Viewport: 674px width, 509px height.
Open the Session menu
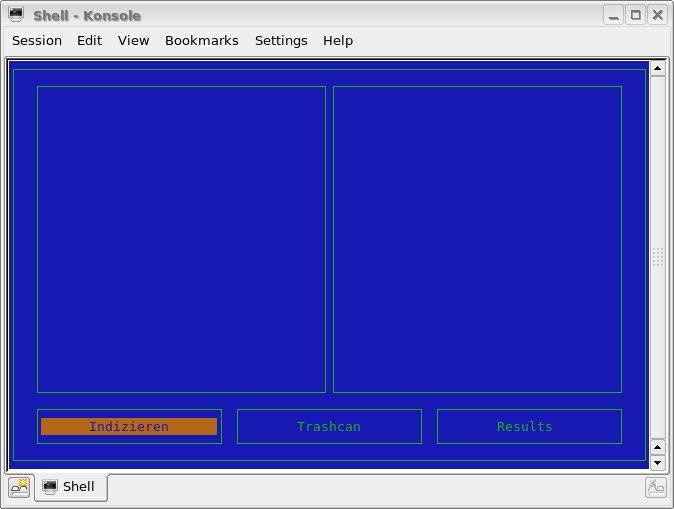point(37,41)
